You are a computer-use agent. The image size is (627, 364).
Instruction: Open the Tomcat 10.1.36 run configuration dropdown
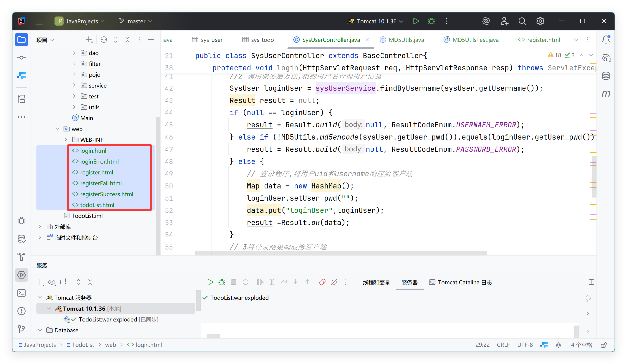(375, 21)
